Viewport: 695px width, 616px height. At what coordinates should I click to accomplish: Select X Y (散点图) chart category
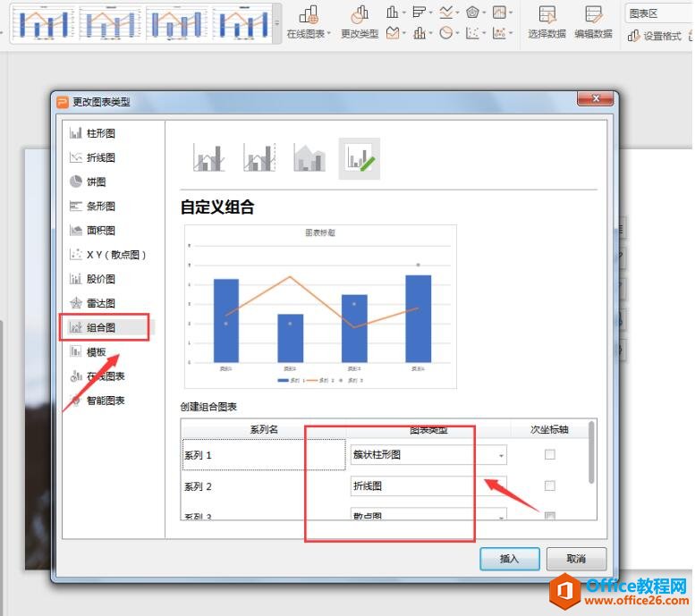pos(108,255)
